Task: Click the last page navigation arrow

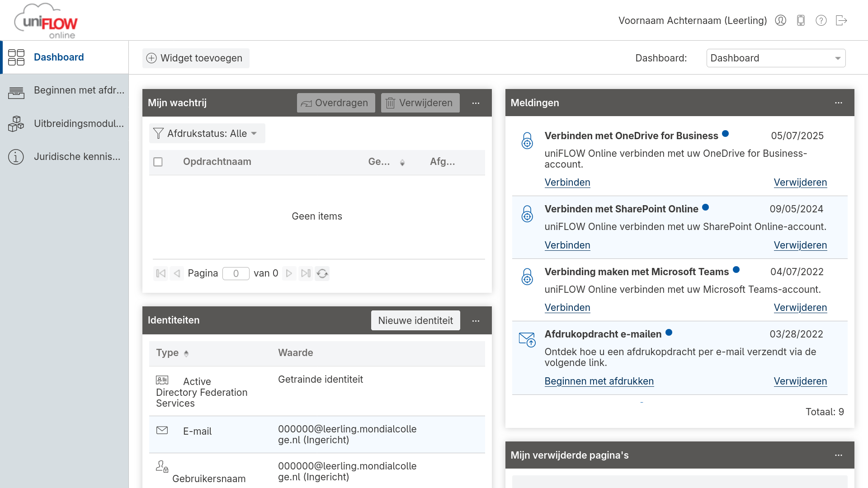Action: (306, 273)
